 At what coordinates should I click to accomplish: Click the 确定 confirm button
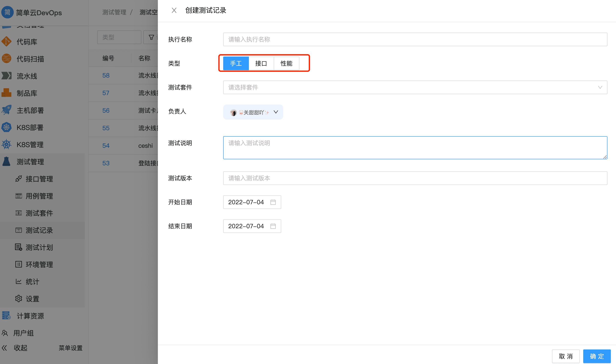(x=597, y=356)
